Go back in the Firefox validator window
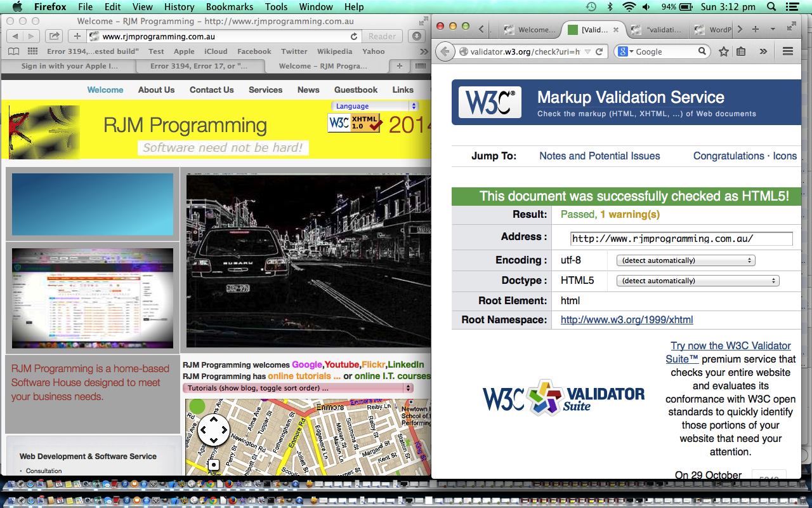The width and height of the screenshot is (812, 508). [x=446, y=51]
